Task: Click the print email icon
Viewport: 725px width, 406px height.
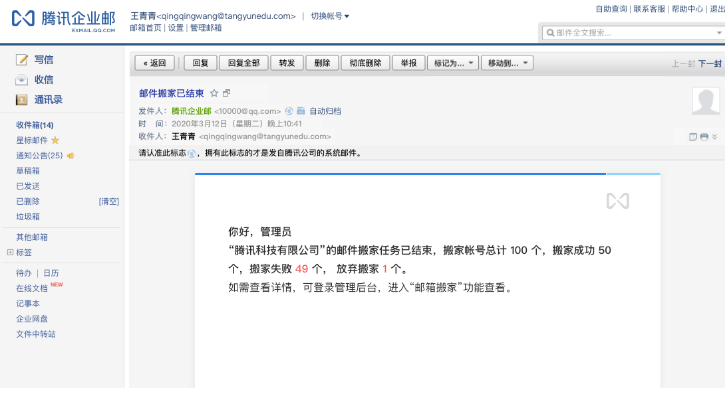Action: [x=704, y=137]
